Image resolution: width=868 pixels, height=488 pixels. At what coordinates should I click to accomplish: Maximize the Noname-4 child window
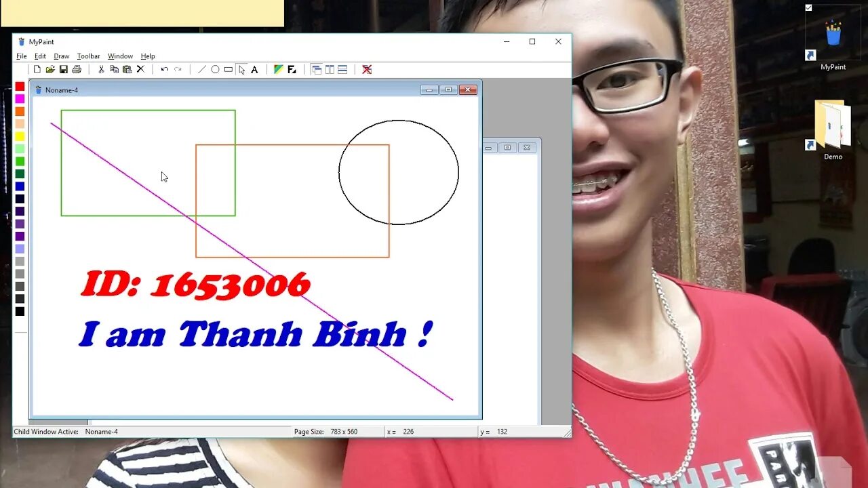coord(448,89)
